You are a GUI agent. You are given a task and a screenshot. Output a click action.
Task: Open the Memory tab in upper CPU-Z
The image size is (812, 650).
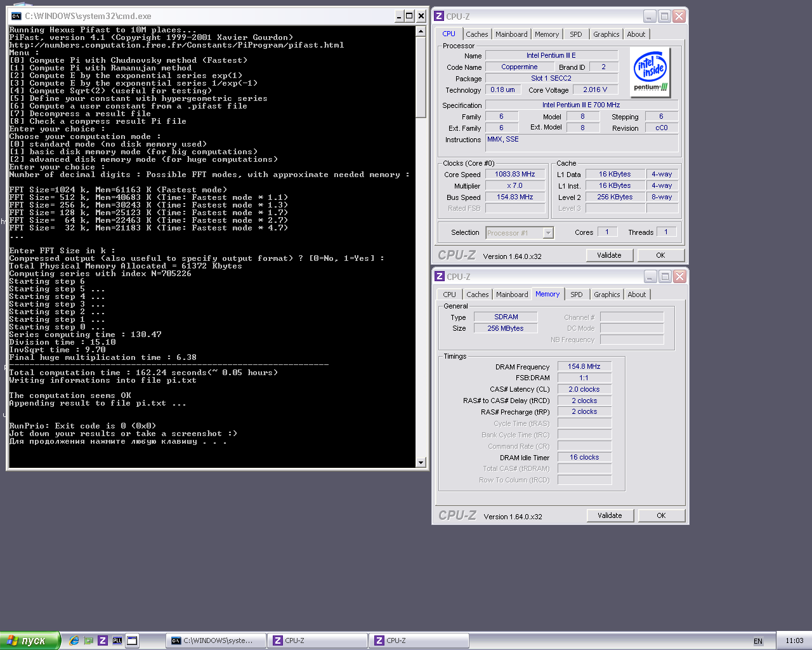tap(547, 34)
